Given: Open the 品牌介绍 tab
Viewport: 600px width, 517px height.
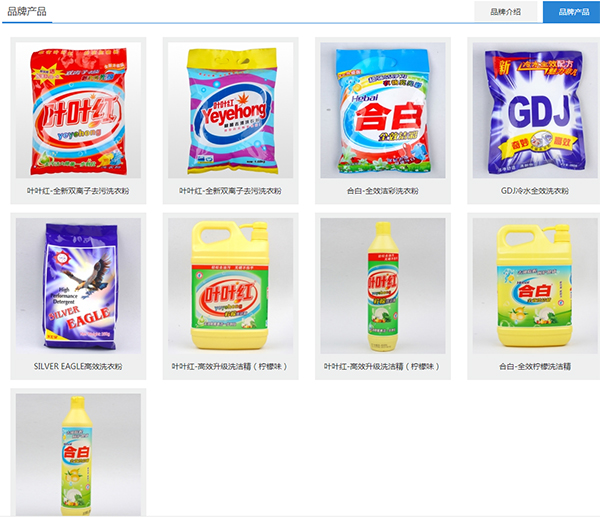Looking at the screenshot, I should click(x=505, y=12).
